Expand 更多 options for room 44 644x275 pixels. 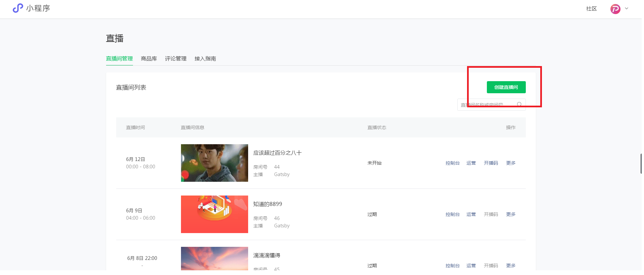click(x=511, y=163)
